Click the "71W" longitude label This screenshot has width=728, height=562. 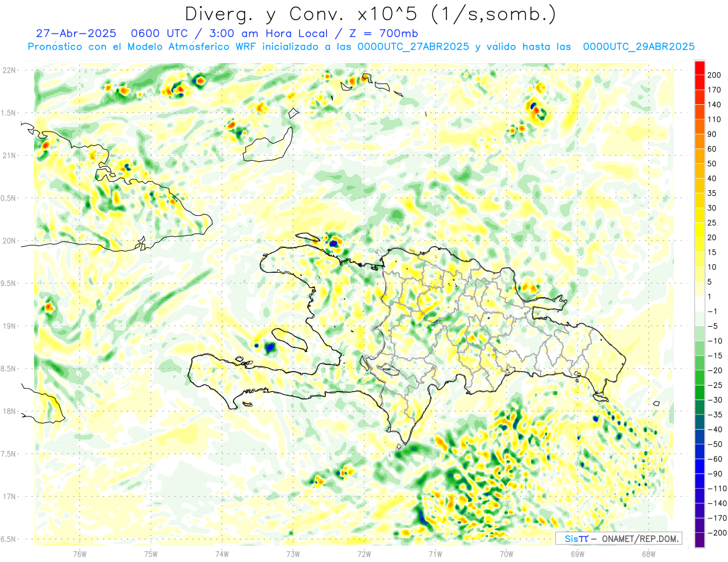pos(435,554)
